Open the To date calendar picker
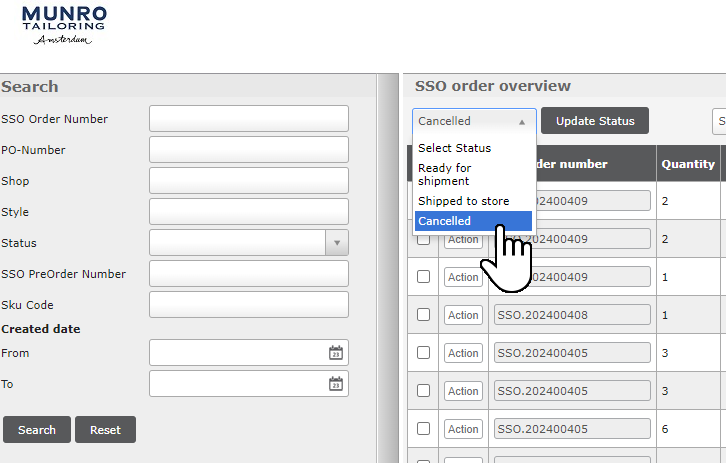The height and width of the screenshot is (463, 726). tap(336, 384)
